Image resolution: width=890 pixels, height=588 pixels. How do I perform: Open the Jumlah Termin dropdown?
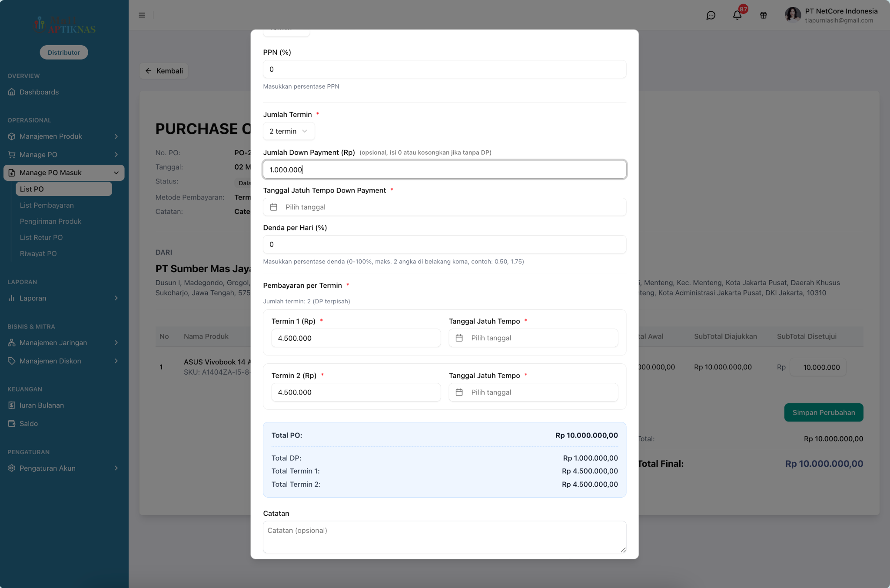coord(289,131)
